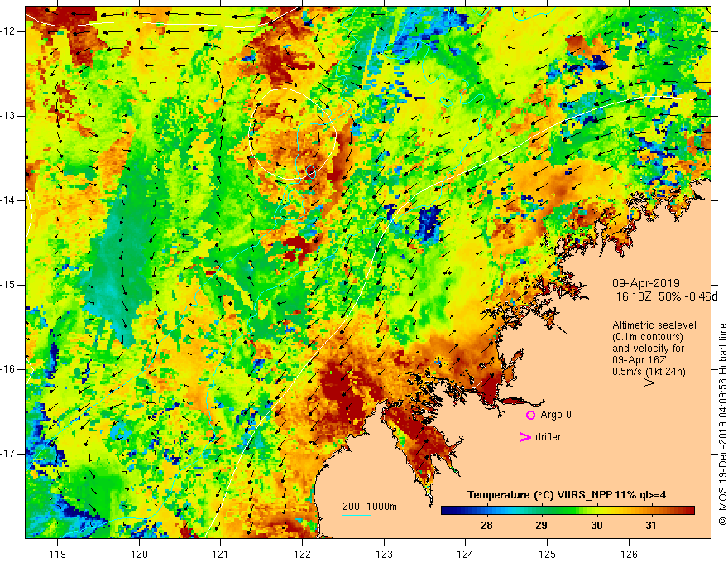Click the 28 label under color bar
The height and width of the screenshot is (563, 728).
pyautogui.click(x=486, y=526)
